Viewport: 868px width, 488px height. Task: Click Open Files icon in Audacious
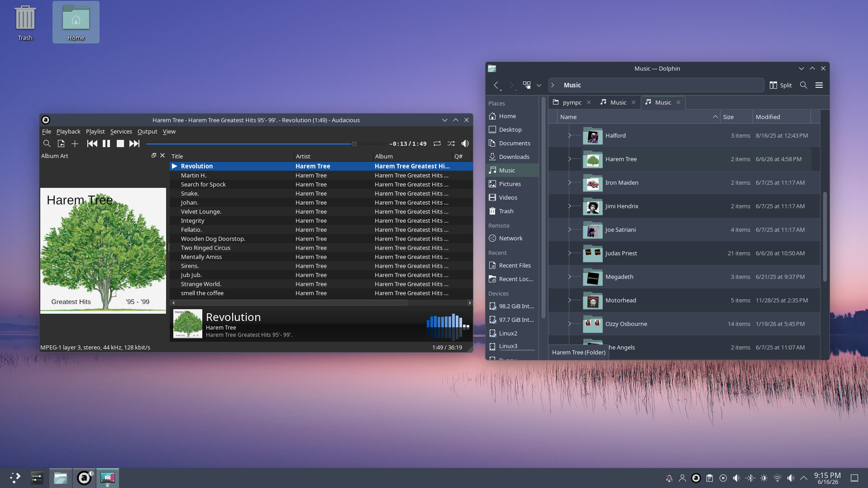coord(61,144)
